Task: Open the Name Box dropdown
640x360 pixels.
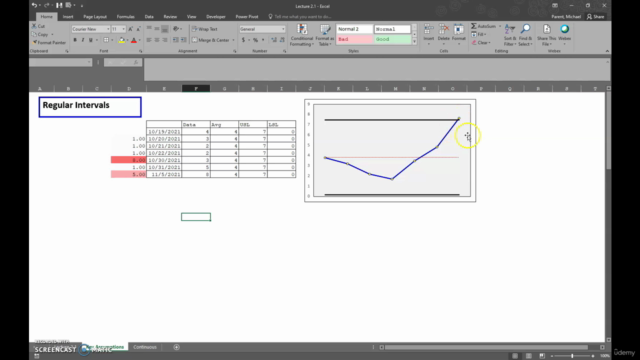Action: 89,62
